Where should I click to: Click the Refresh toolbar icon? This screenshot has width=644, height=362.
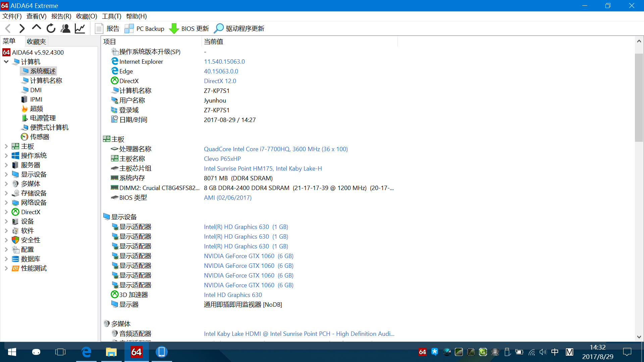(x=51, y=28)
